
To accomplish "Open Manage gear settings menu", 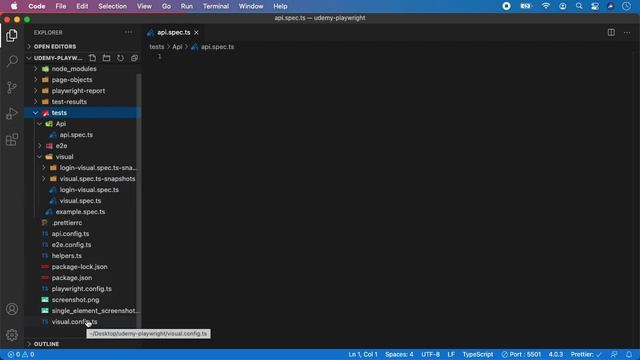I will pos(12,335).
